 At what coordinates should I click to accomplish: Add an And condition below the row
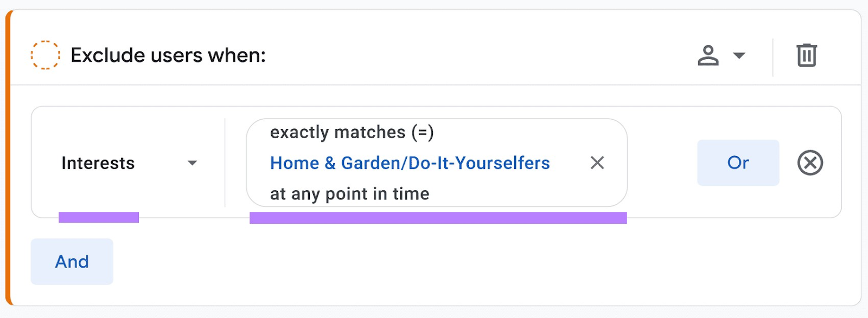(72, 261)
